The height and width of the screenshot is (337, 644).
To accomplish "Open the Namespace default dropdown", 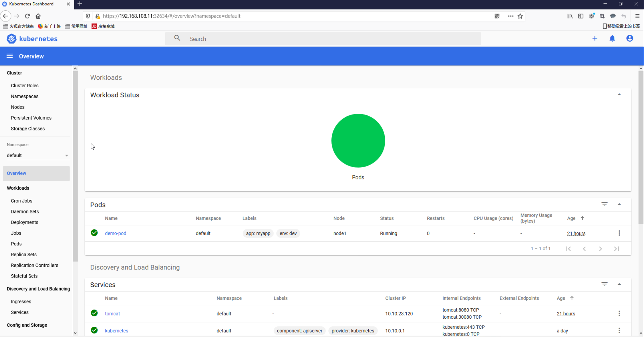I will click(38, 155).
